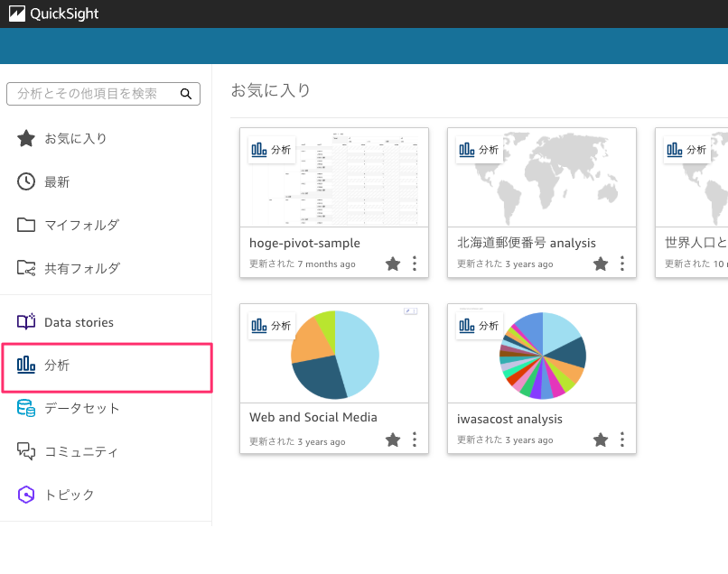Click the chat bubbles icon beside コミュニティ
The image size is (728, 574).
click(x=26, y=451)
